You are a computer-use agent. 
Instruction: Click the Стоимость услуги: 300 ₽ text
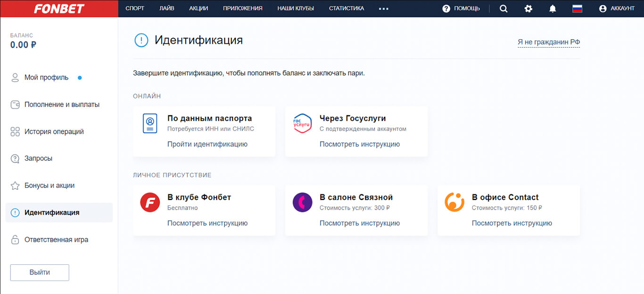point(355,208)
